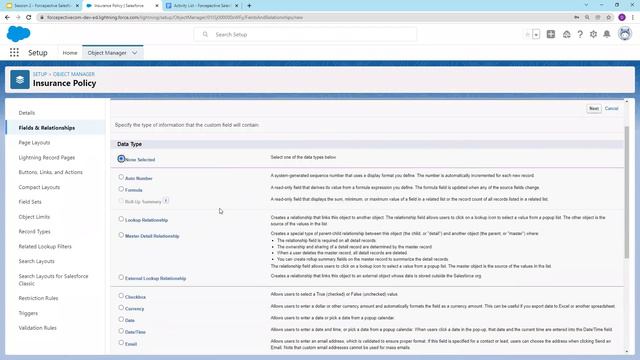Open the Salesforce Trailhead guidance icon

pyautogui.click(x=567, y=35)
